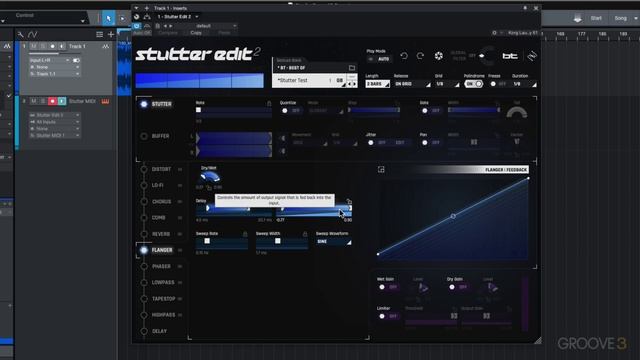
Task: Open the Stutter Edit settings wheel icon
Action: 438,56
